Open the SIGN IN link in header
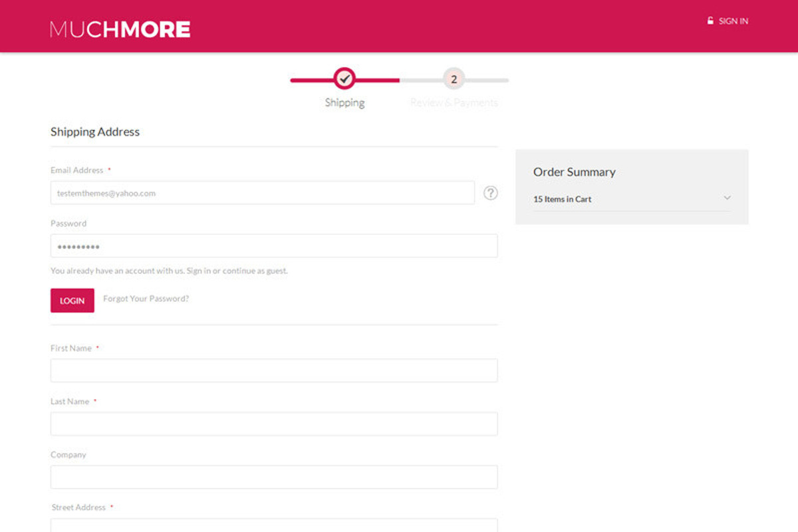 tap(733, 21)
